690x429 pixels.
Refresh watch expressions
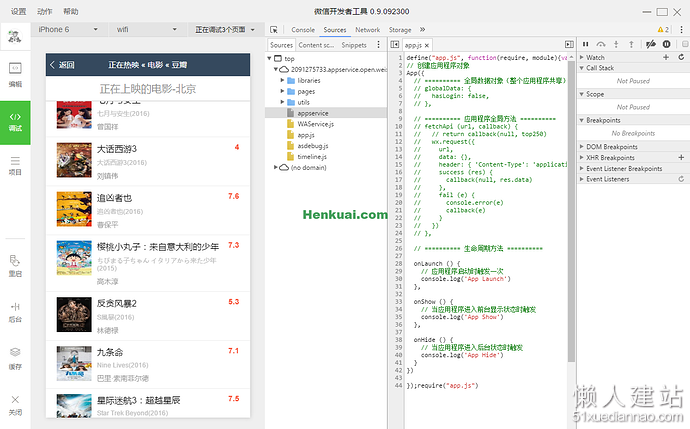click(681, 57)
